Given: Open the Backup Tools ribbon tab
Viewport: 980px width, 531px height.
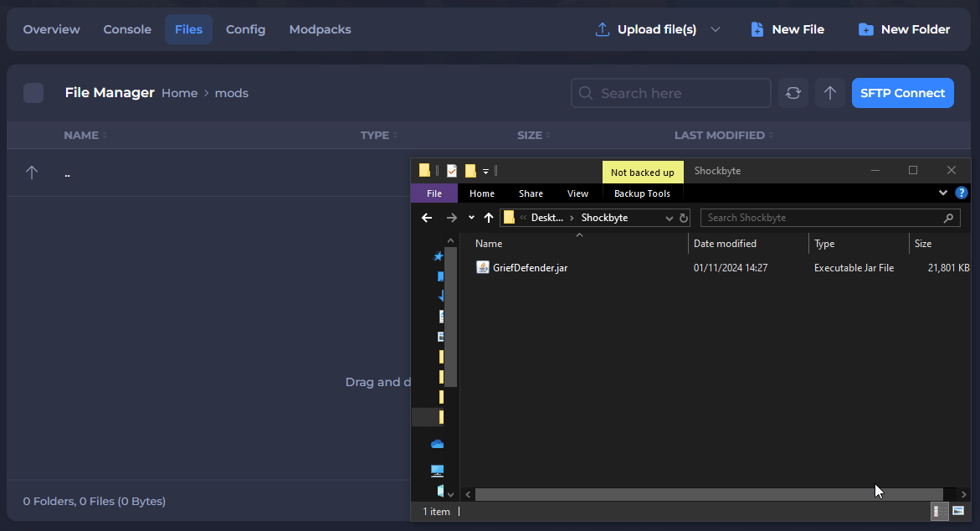Looking at the screenshot, I should 642,193.
